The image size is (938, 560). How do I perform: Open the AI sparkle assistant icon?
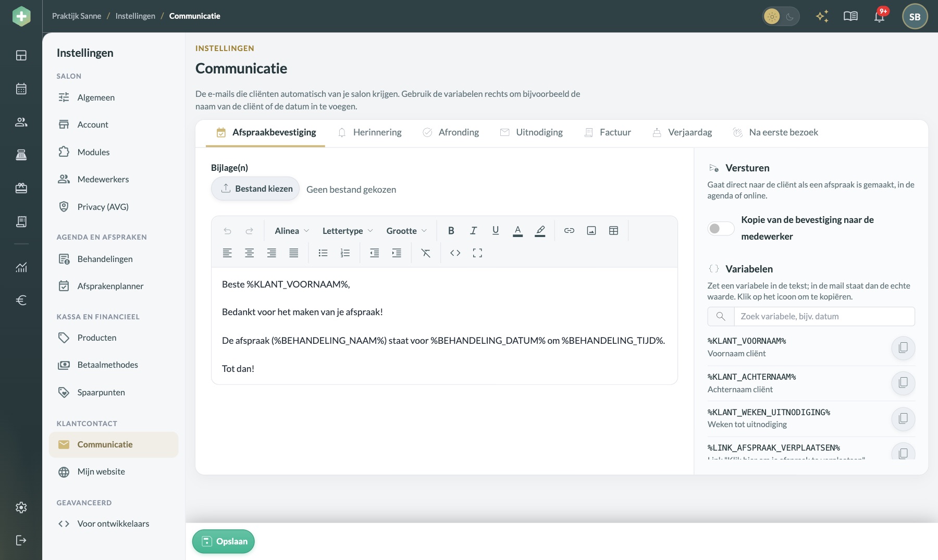[x=822, y=16]
